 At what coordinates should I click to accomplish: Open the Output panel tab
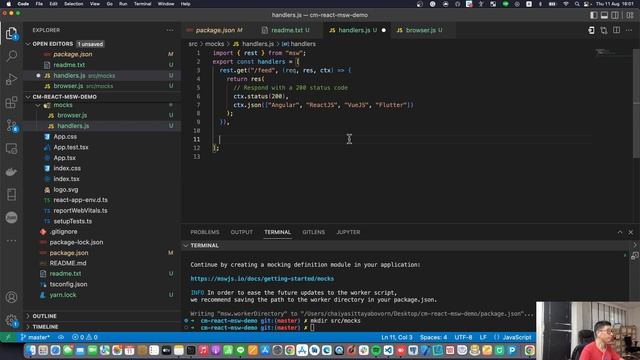242,232
